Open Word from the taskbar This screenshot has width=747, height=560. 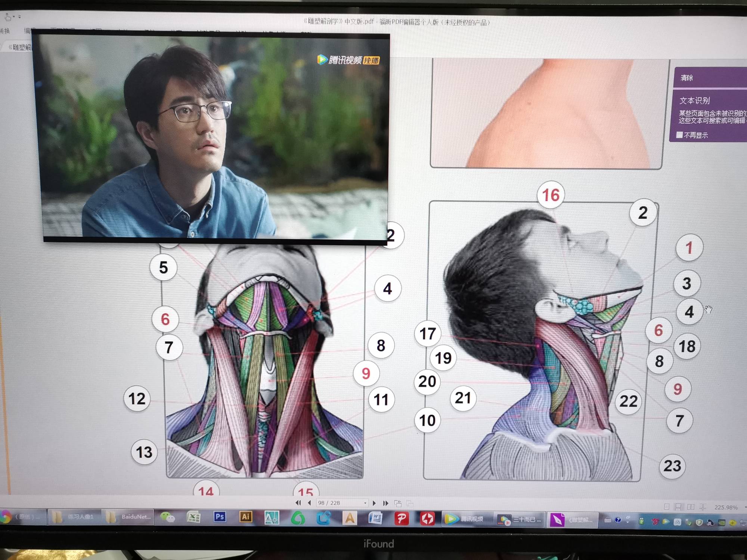(375, 518)
